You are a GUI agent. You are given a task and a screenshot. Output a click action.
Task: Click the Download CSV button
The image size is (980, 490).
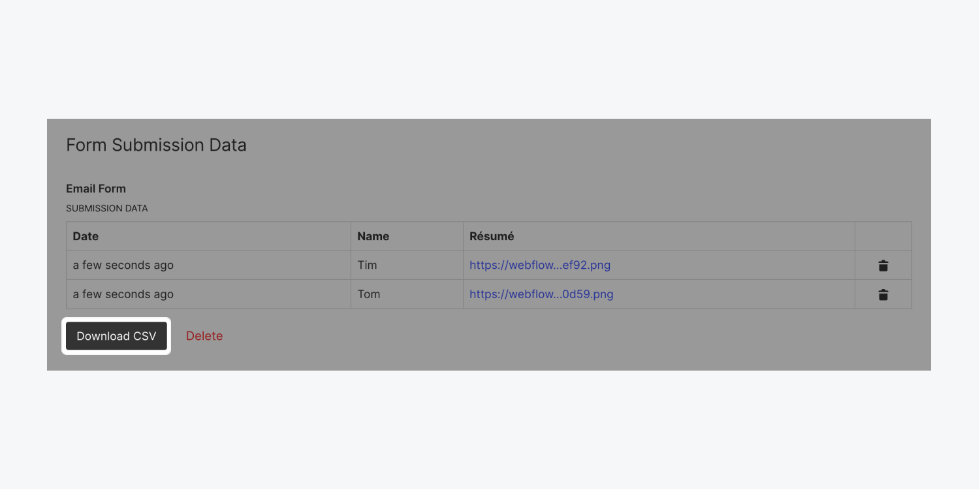coord(116,336)
